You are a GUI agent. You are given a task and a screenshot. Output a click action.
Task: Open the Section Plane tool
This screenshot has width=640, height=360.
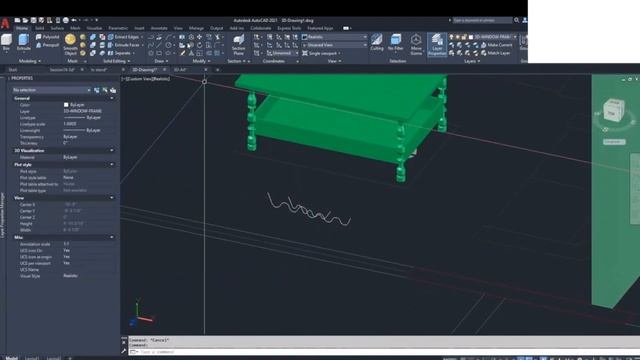coord(238,45)
